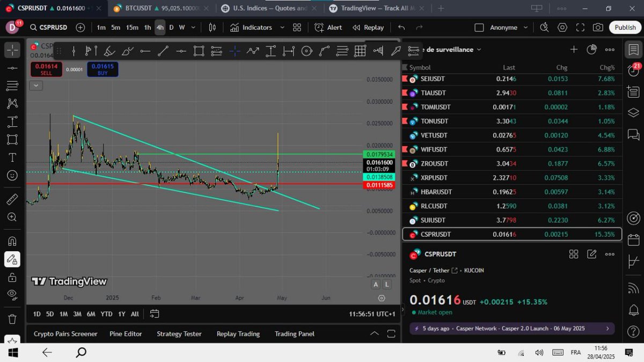Screen dimensions: 644x362
Task: Open quick search lightning icon
Action: [544, 27]
